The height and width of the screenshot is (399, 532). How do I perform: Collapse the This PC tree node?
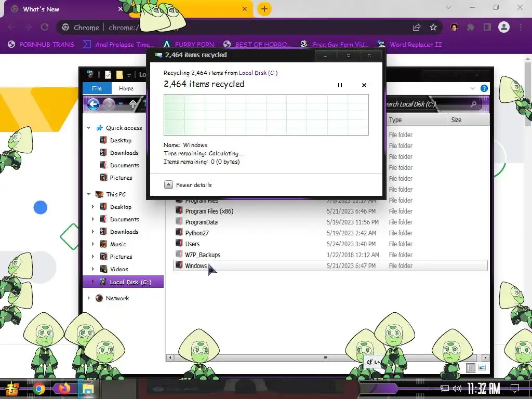coord(88,194)
